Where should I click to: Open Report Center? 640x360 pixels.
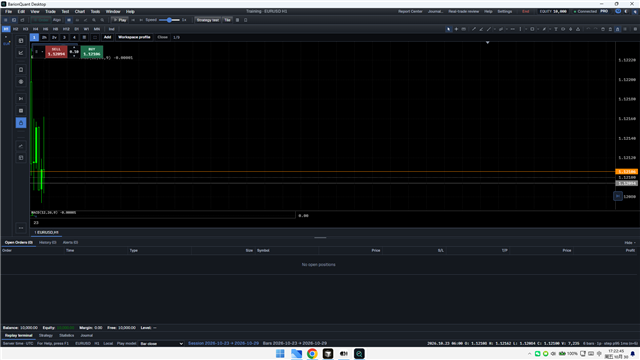(x=410, y=11)
